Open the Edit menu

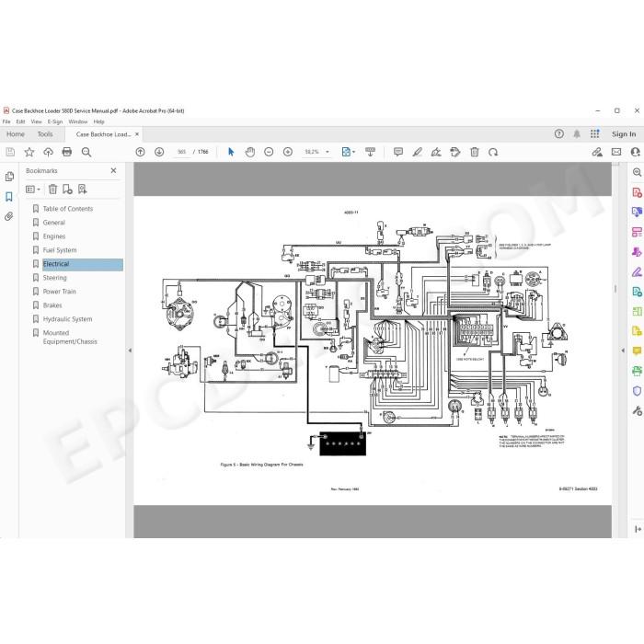click(20, 121)
